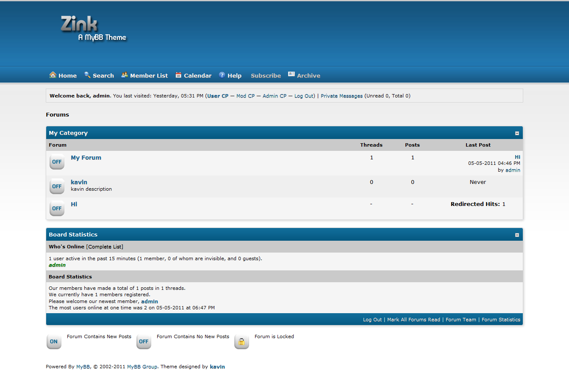The height and width of the screenshot is (392, 569).
Task: Click the 'Threads' column header
Action: pos(371,145)
